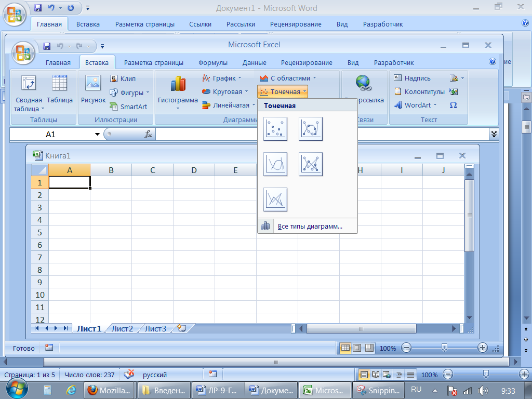Open Shapes (Фигуры) dropdown
The image size is (532, 399).
click(x=129, y=92)
